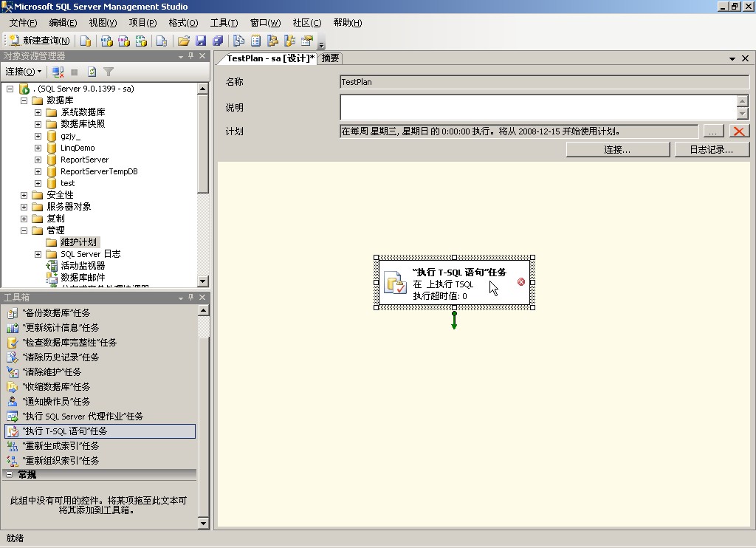
Task: Click the 日志记录... button
Action: (711, 148)
